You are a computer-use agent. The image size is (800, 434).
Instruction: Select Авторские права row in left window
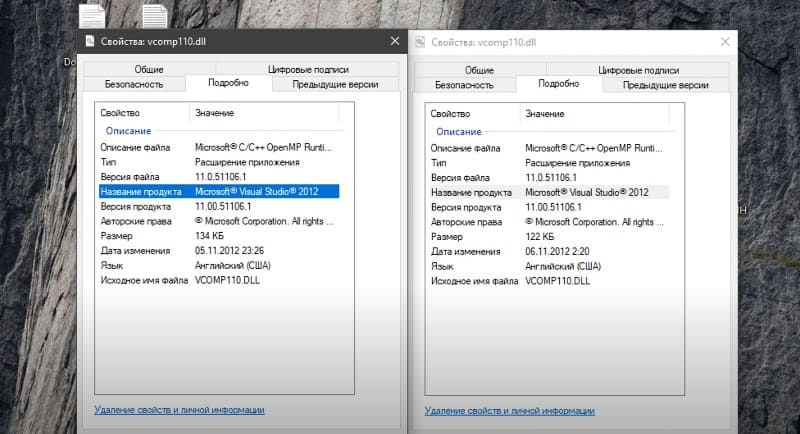219,221
